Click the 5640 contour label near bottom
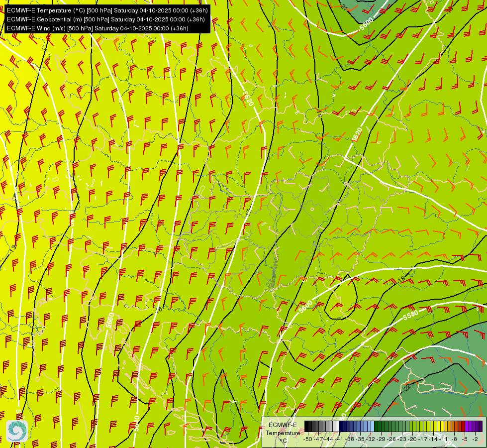This screenshot has width=487, height=448. [x=137, y=424]
